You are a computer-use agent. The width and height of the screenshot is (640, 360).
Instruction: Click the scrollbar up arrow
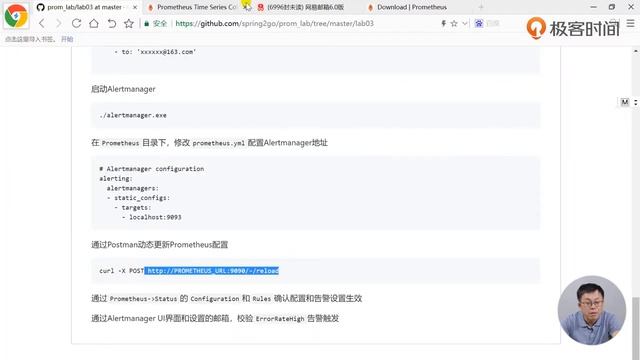[x=636, y=51]
